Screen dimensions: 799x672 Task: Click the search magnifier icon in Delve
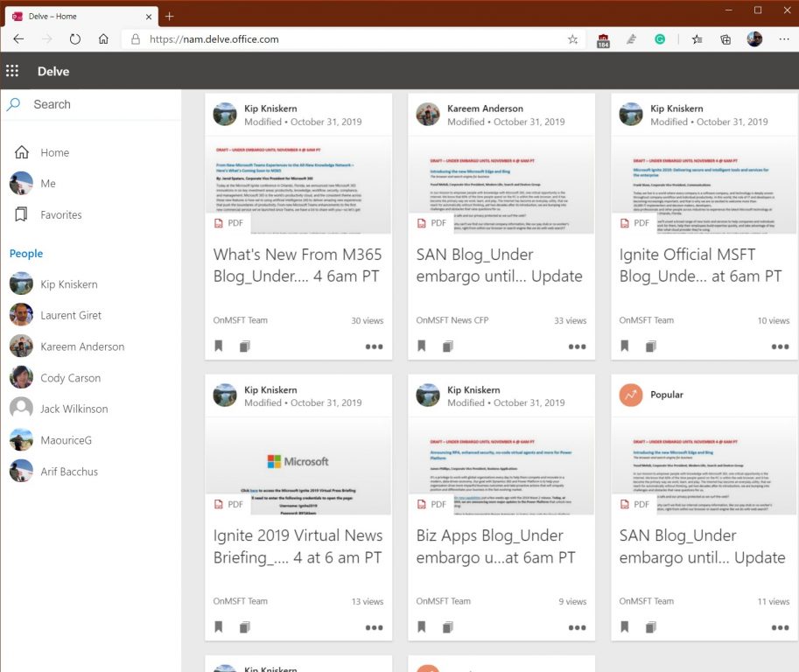click(x=13, y=104)
